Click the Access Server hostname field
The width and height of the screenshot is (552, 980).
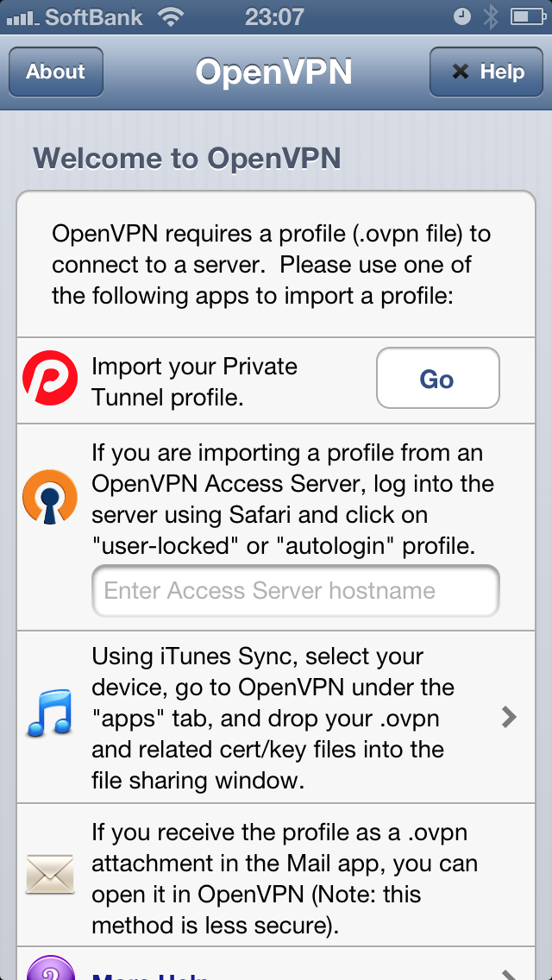click(x=296, y=591)
